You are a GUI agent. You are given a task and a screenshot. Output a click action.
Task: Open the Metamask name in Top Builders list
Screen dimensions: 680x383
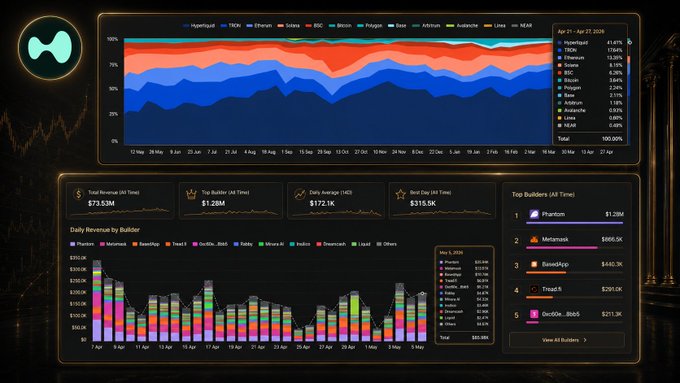[x=555, y=239]
